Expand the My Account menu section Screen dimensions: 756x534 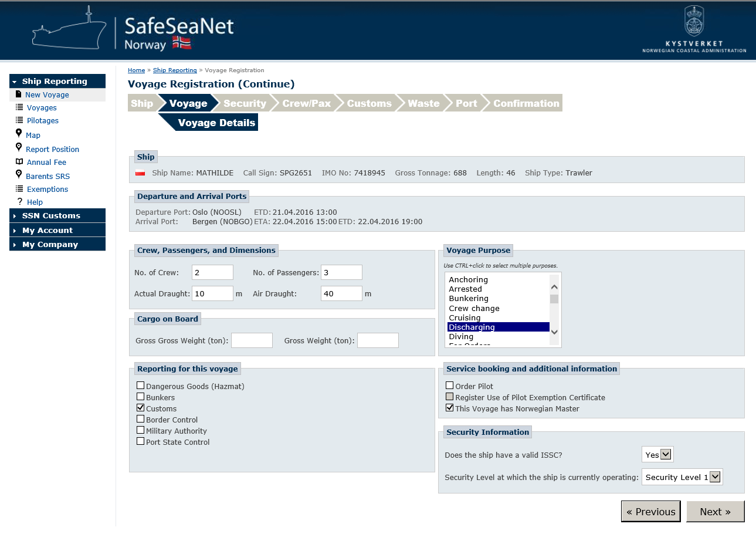57,230
